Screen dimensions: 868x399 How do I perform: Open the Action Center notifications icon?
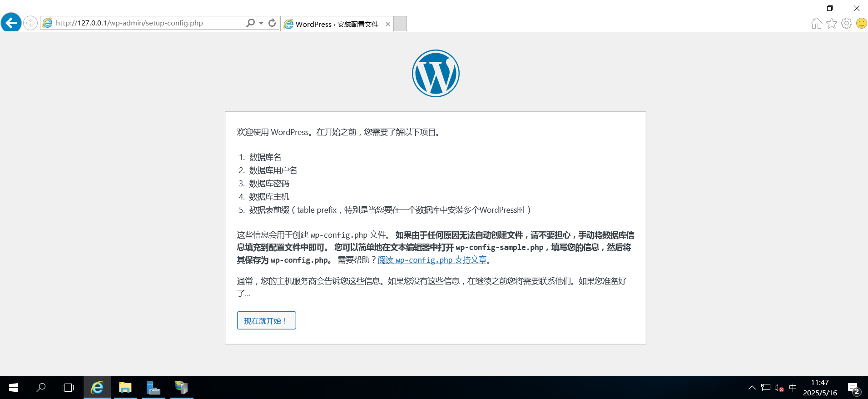(854, 388)
